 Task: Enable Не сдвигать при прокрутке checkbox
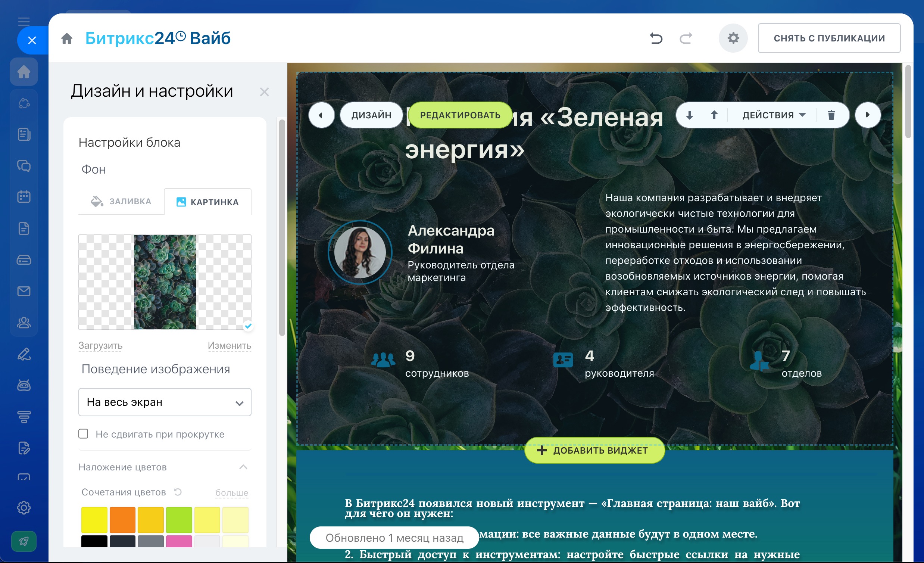(83, 434)
